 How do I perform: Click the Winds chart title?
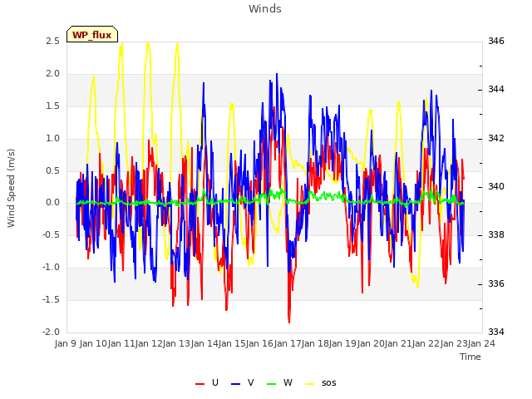pos(265,9)
